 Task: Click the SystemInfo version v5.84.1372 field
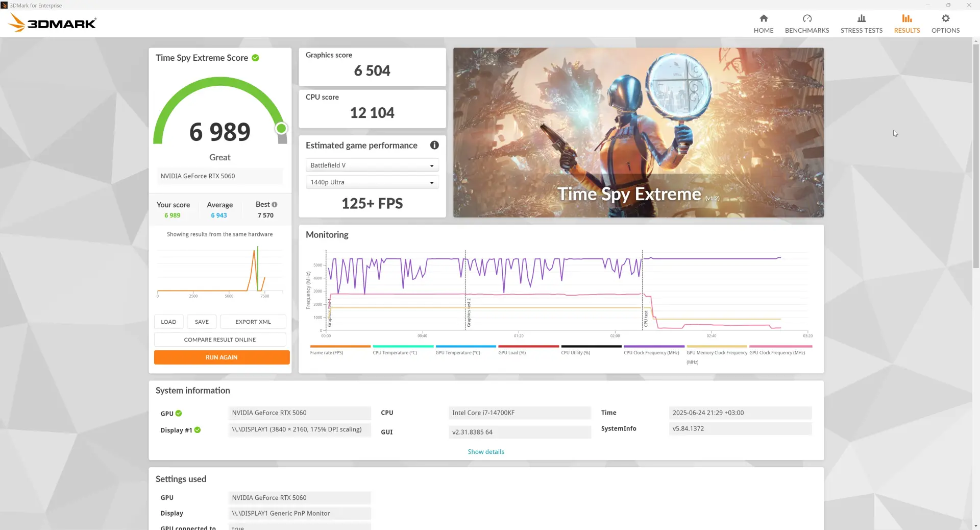[x=740, y=428]
